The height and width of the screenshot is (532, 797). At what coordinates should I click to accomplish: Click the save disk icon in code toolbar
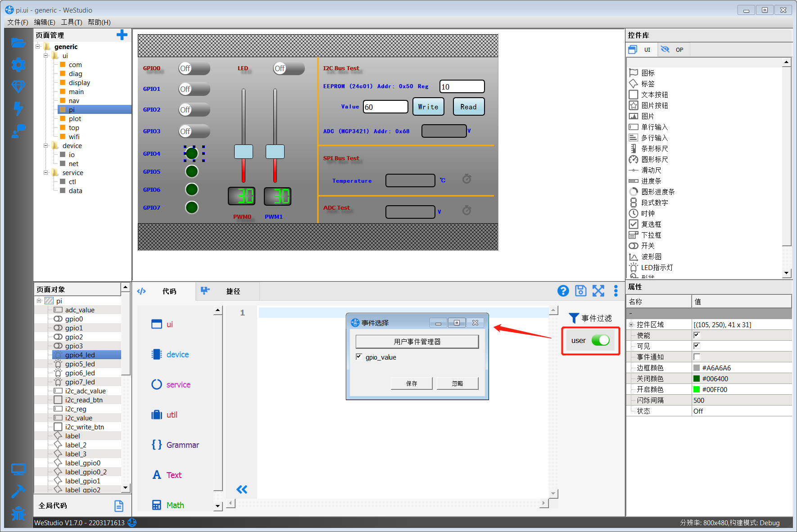click(581, 291)
